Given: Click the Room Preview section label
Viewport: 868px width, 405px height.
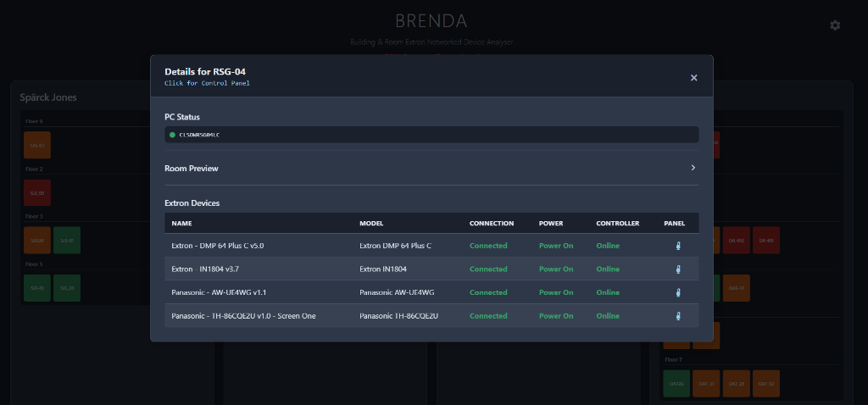Looking at the screenshot, I should (x=192, y=169).
